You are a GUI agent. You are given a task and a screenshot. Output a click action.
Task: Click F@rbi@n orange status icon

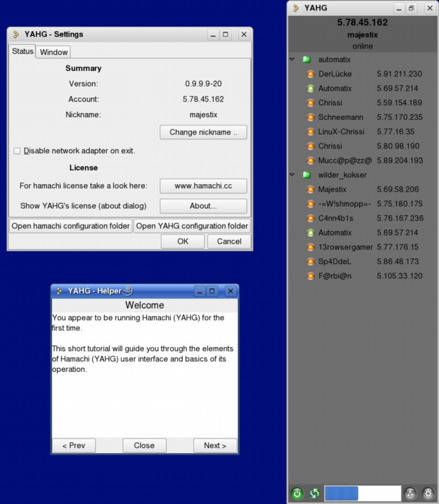310,276
